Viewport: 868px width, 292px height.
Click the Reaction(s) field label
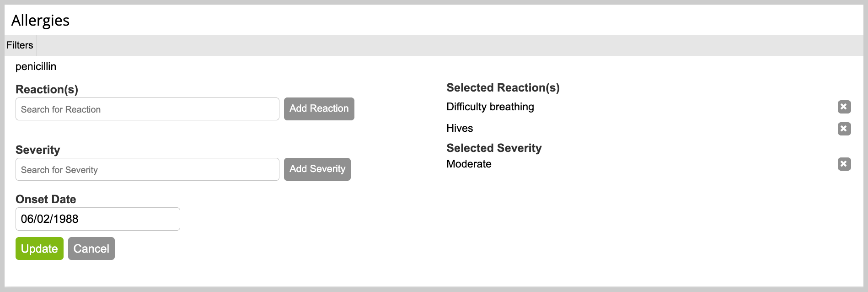[x=47, y=89]
